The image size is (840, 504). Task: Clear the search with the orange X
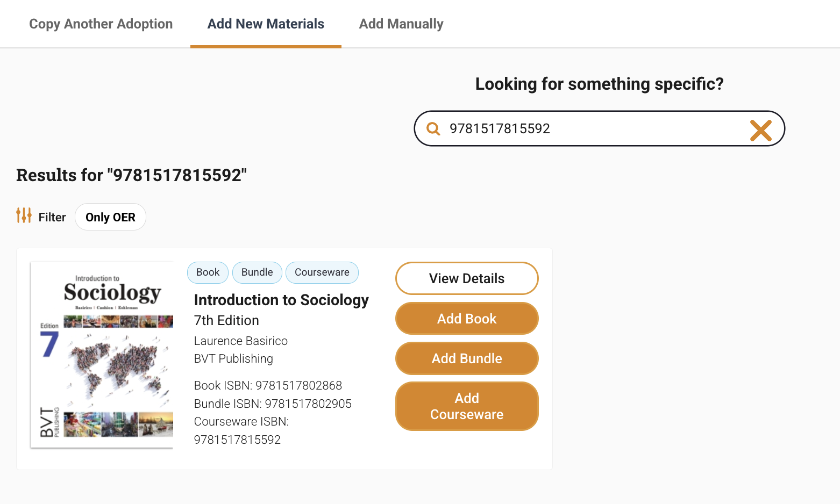coord(761,130)
